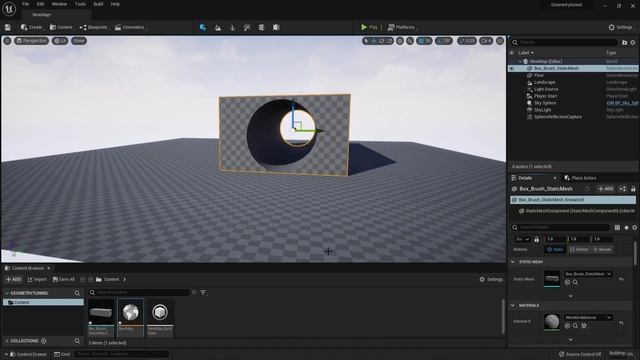Viewport: 640px width, 360px height.
Task: Open the Show flags dropdown
Action: [79, 41]
